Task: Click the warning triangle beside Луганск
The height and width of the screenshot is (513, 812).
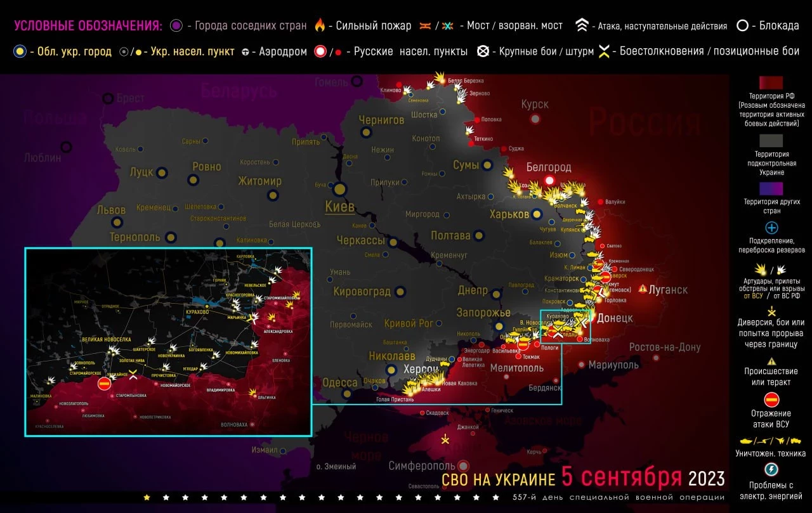Action: (643, 289)
